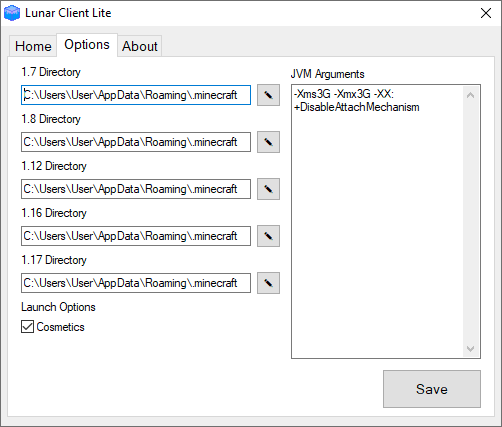Focus the 1.8 Directory path field
Viewport: 502px width, 427px height.
(136, 142)
